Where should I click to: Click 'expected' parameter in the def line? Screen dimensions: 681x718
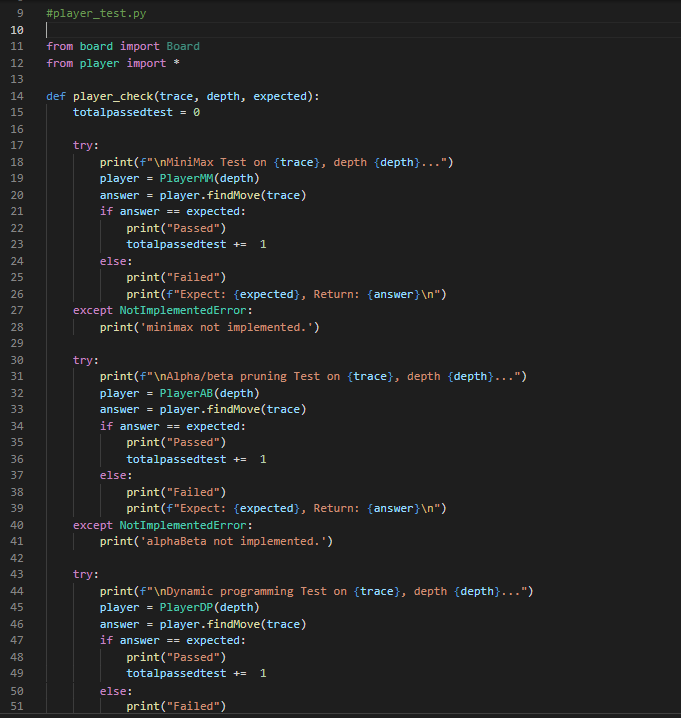pos(280,96)
